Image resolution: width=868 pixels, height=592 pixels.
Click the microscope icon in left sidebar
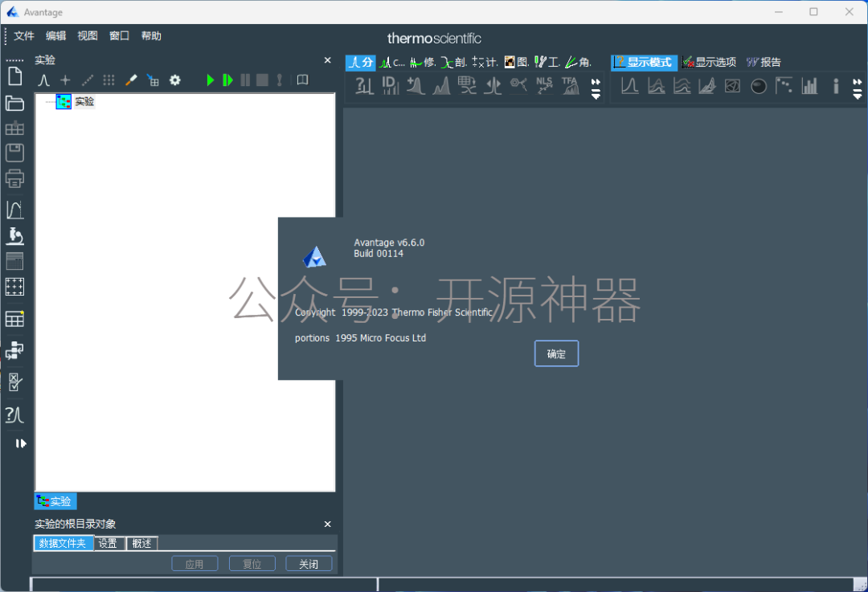pos(15,236)
